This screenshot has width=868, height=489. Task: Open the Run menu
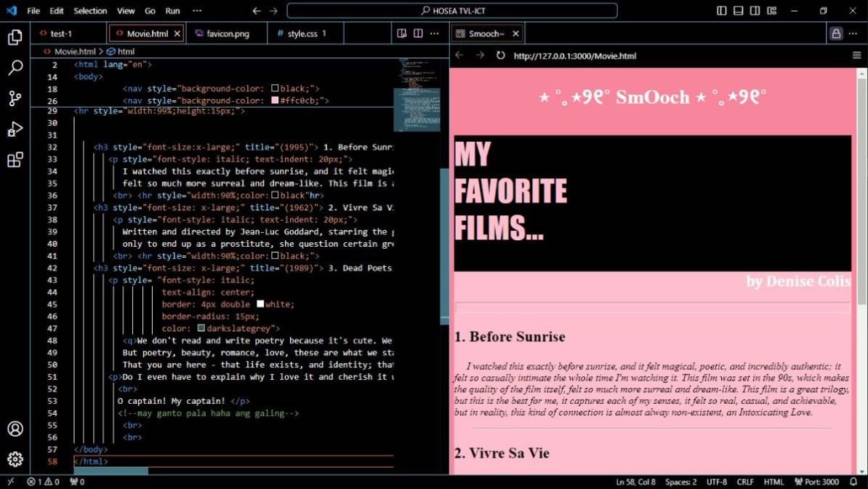(x=173, y=10)
